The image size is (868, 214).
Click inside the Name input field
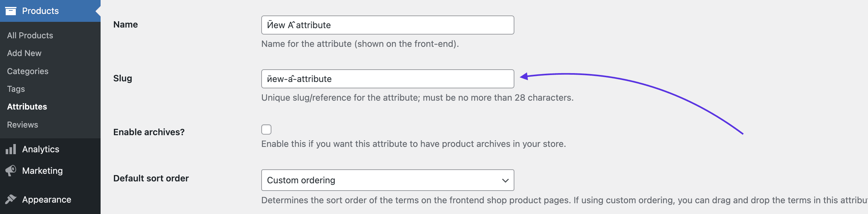tap(387, 25)
